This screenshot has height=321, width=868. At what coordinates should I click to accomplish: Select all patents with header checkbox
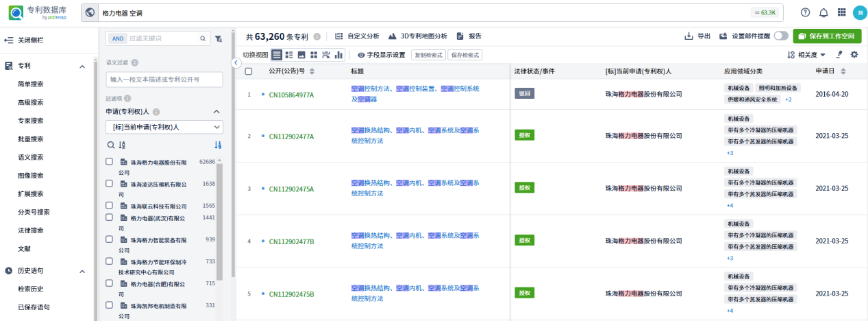pyautogui.click(x=249, y=71)
